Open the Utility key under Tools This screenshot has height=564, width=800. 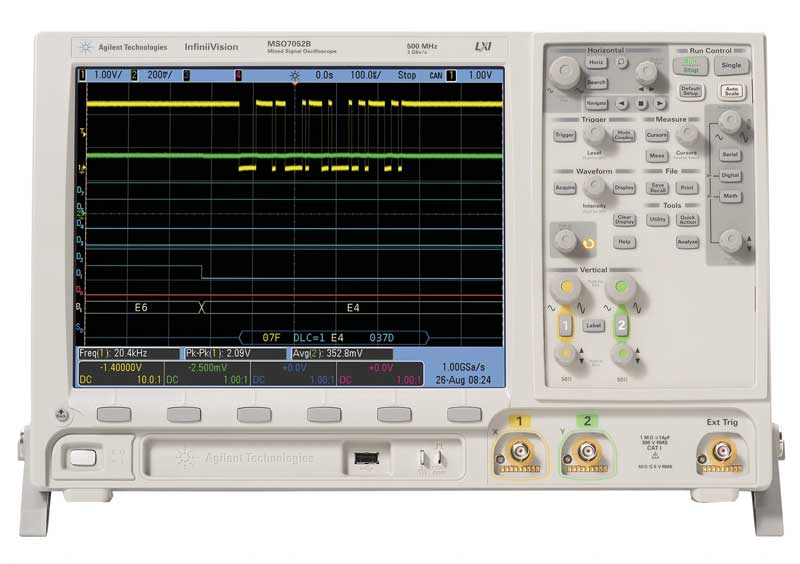point(658,219)
